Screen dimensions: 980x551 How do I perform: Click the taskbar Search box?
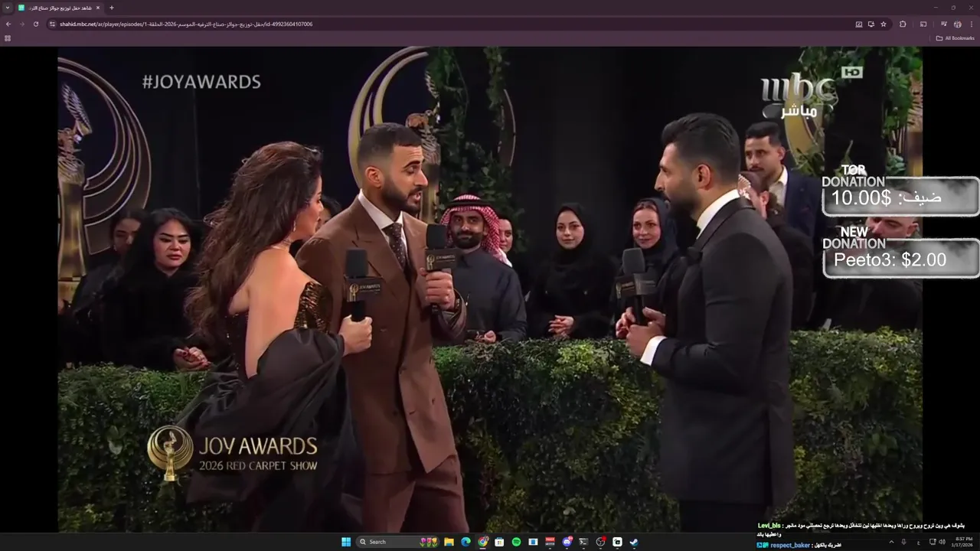coord(398,542)
